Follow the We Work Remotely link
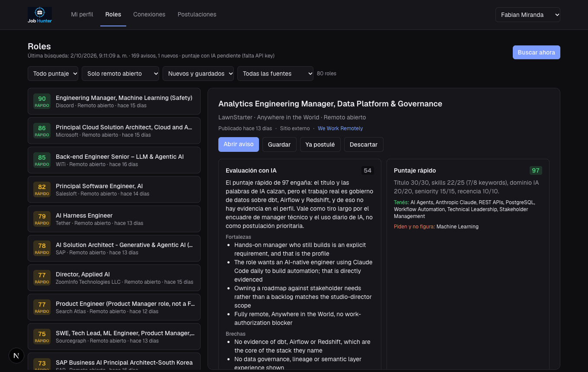This screenshot has width=588, height=372. point(340,128)
